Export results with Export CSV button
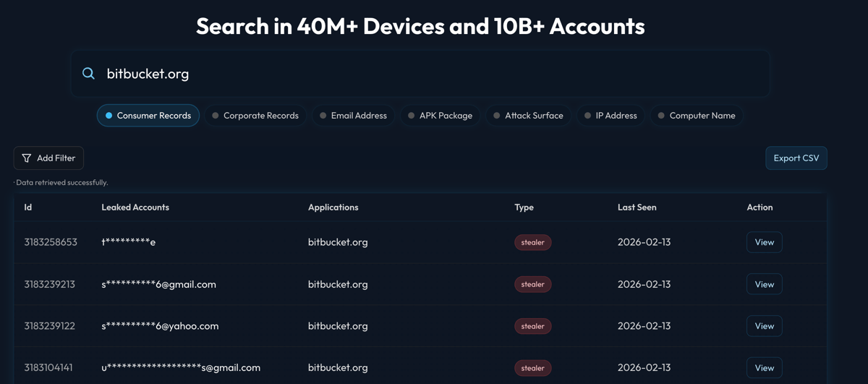The image size is (868, 384). 796,158
